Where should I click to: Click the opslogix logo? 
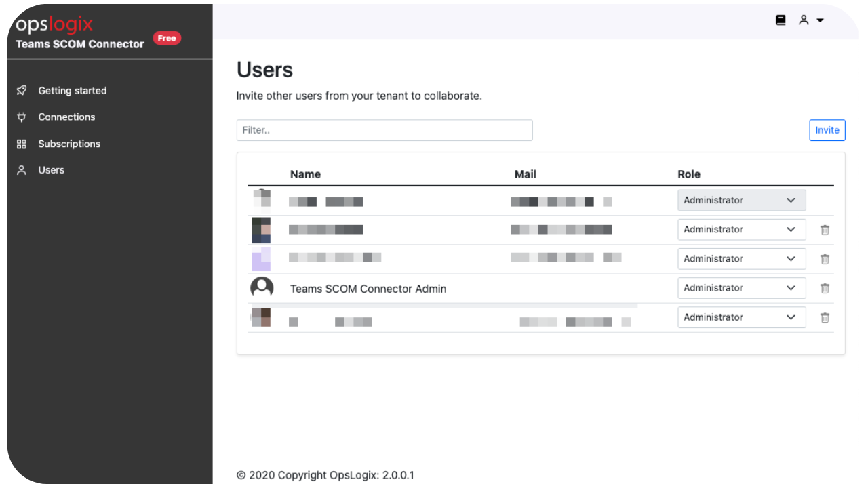[54, 25]
